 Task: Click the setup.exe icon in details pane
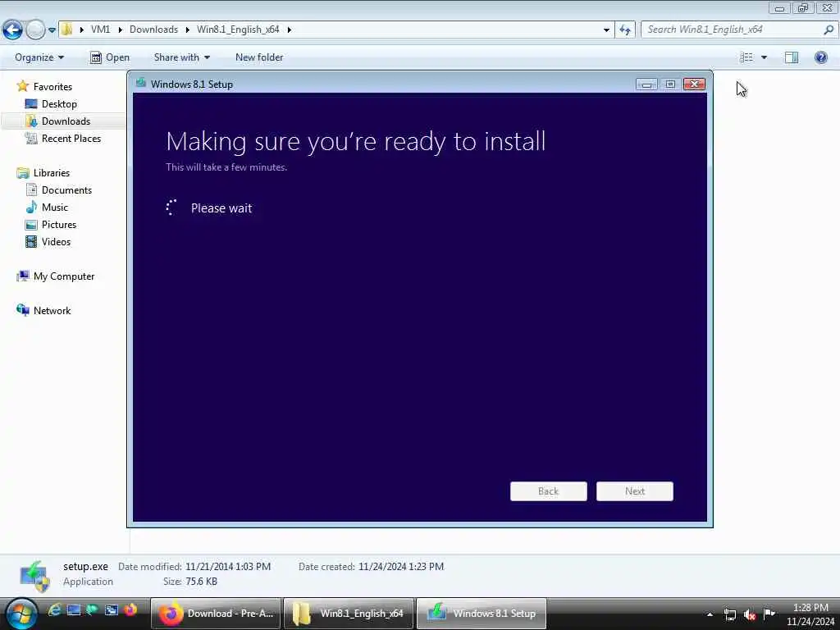tap(34, 575)
